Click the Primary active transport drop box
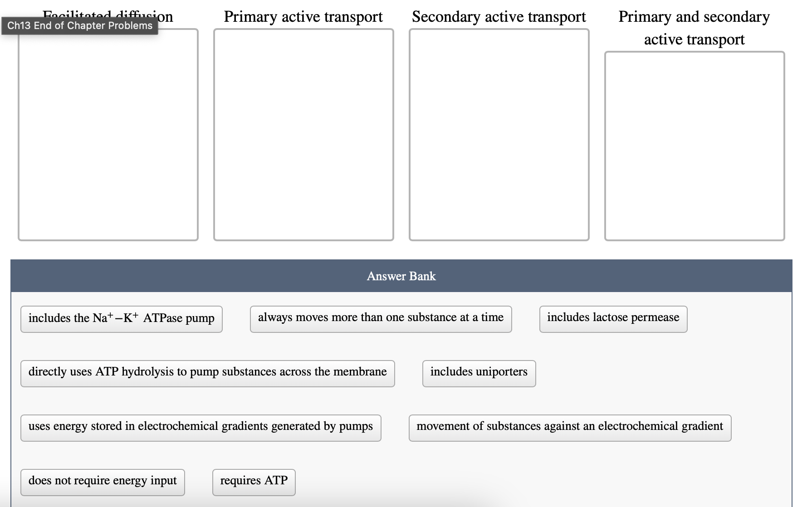This screenshot has width=812, height=507. [x=303, y=134]
